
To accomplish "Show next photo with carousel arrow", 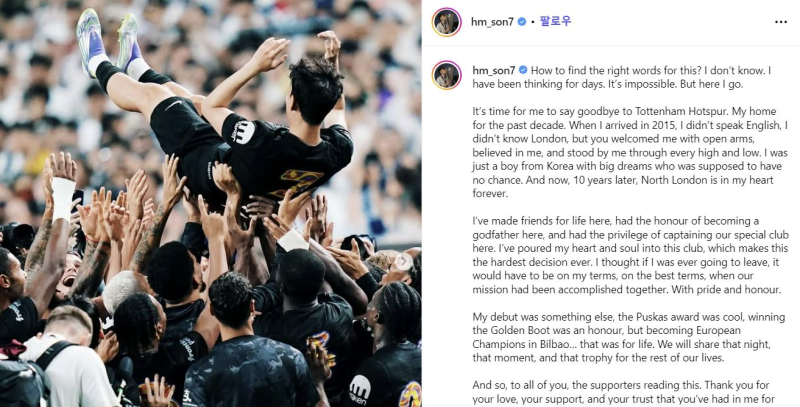I will click(x=403, y=261).
